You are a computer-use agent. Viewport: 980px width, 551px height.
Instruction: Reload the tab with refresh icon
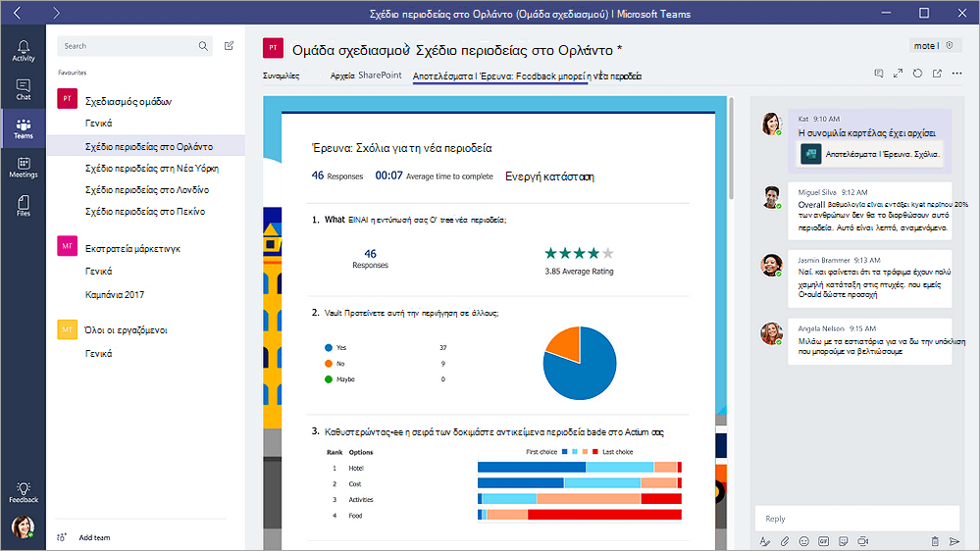pos(917,74)
